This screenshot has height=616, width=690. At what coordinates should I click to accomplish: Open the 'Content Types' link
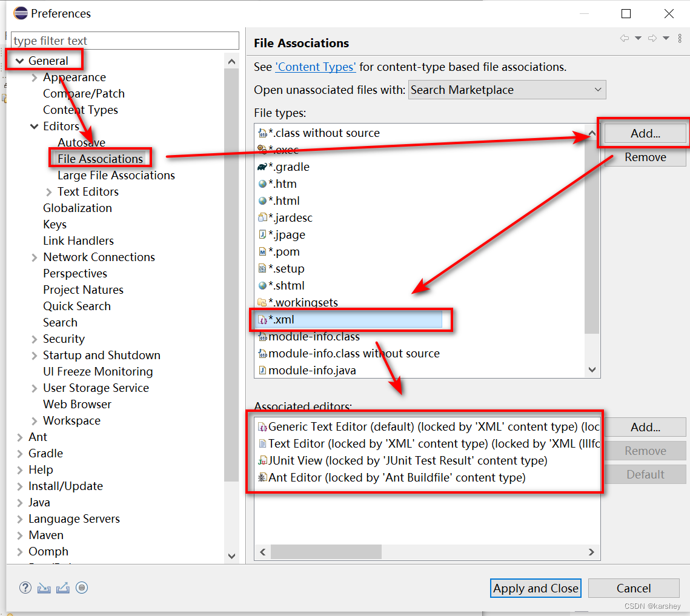click(315, 67)
